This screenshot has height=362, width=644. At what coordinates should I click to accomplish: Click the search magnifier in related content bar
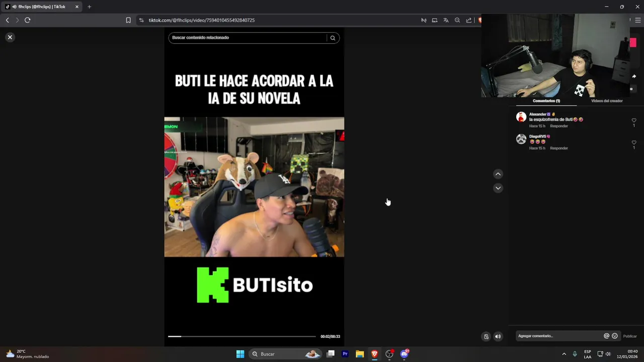[x=333, y=38]
